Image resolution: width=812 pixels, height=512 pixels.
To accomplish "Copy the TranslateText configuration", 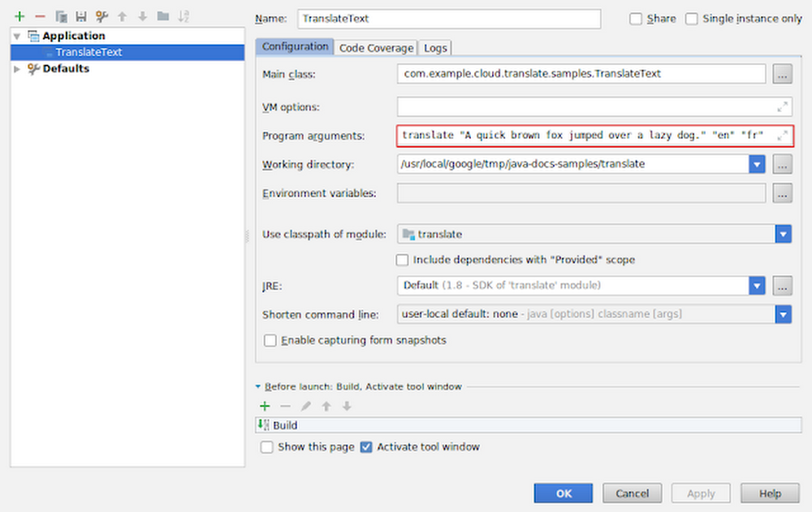I will (60, 15).
